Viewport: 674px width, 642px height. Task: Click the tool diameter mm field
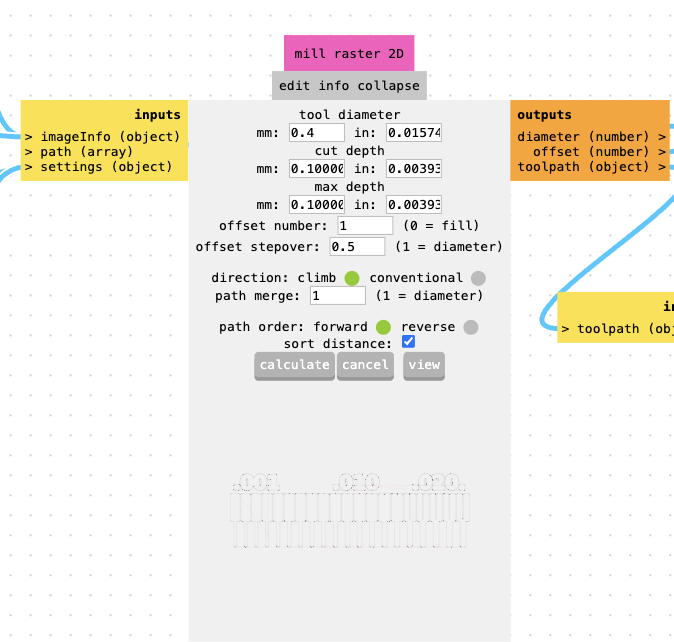coord(316,133)
